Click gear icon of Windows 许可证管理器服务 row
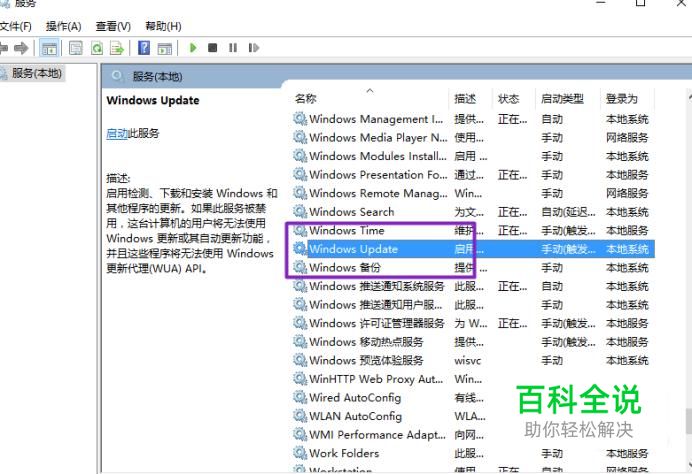This screenshot has width=692, height=474. coord(300,323)
